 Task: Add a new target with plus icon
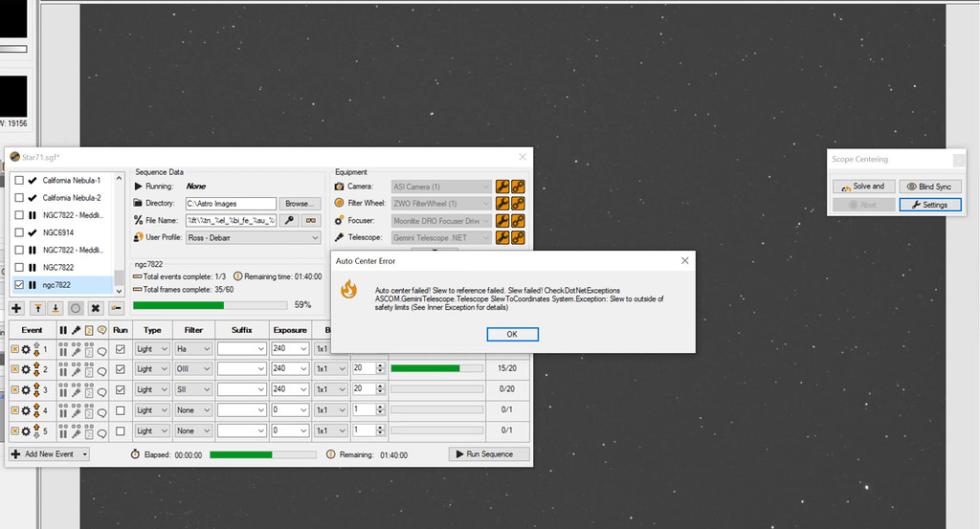16,308
